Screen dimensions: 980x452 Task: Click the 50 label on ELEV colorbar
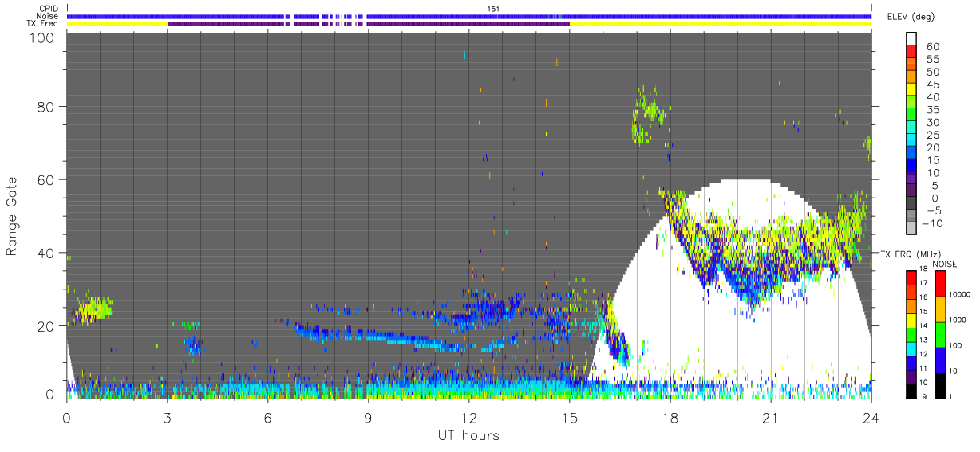click(933, 73)
